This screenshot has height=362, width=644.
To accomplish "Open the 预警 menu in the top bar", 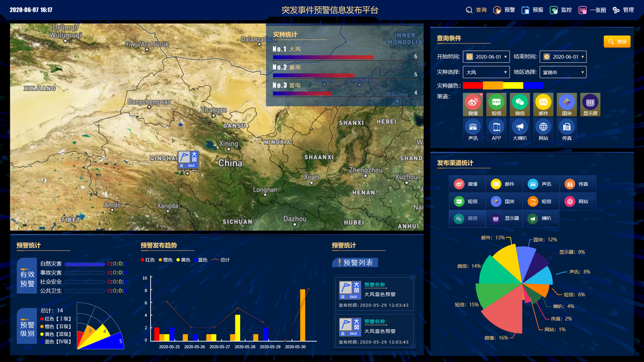I will (x=504, y=10).
